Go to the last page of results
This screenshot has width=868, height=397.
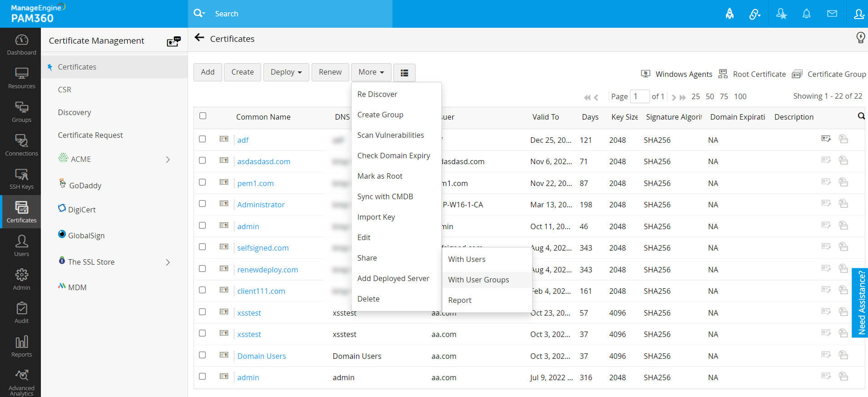(x=682, y=97)
